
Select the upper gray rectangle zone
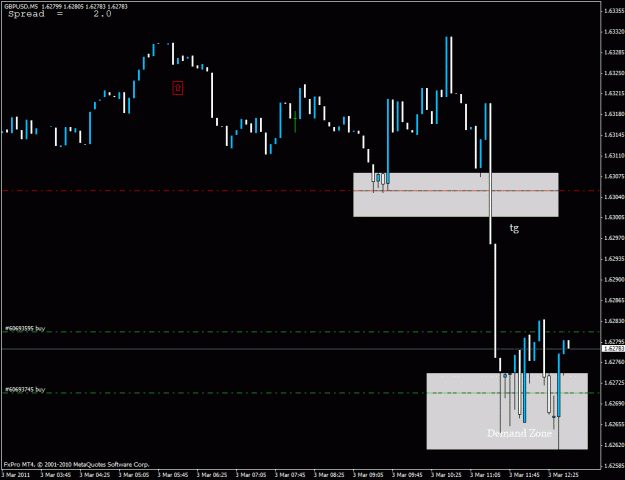pyautogui.click(x=456, y=195)
